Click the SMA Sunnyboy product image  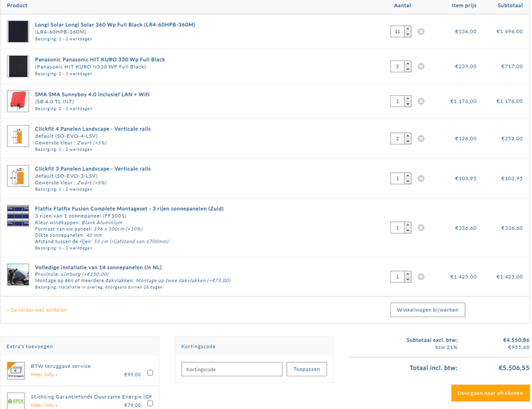(18, 101)
